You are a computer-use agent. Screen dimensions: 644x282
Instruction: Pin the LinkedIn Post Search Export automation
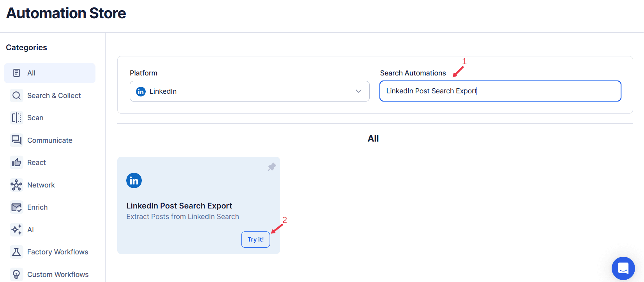click(x=271, y=166)
